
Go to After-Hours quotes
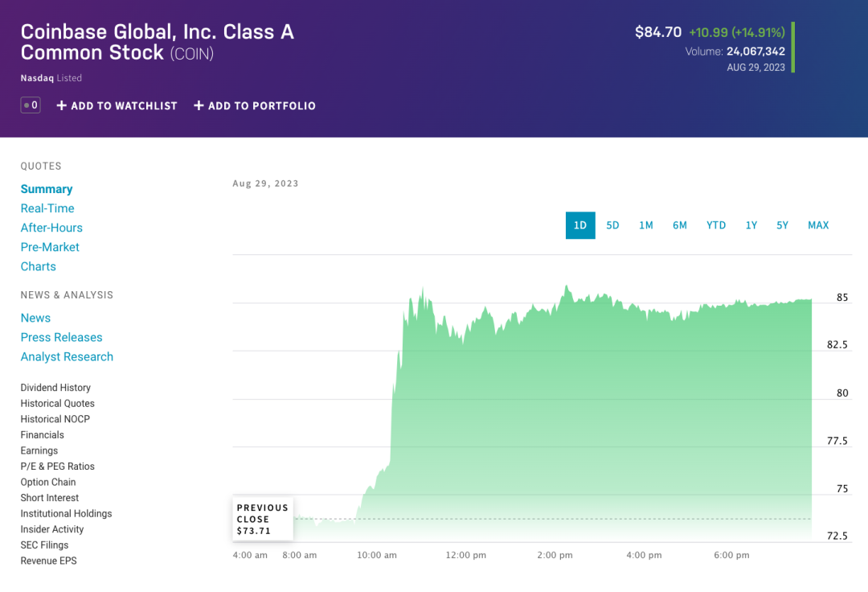(51, 228)
